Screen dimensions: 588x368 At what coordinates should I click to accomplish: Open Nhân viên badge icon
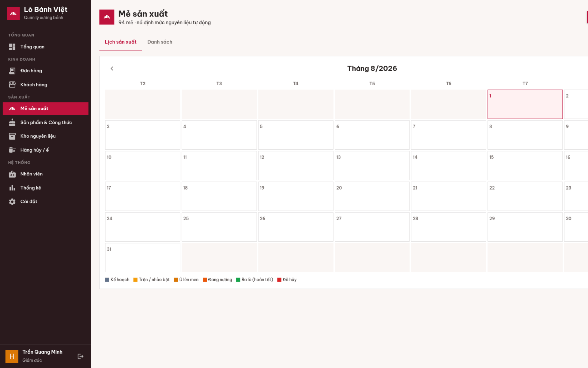pyautogui.click(x=12, y=174)
